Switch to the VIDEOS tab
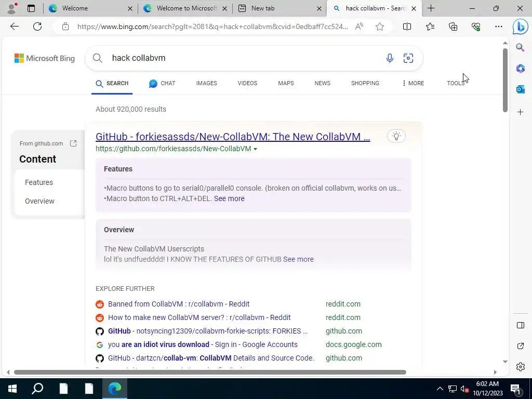Viewport: 532px width, 399px height. point(247,83)
